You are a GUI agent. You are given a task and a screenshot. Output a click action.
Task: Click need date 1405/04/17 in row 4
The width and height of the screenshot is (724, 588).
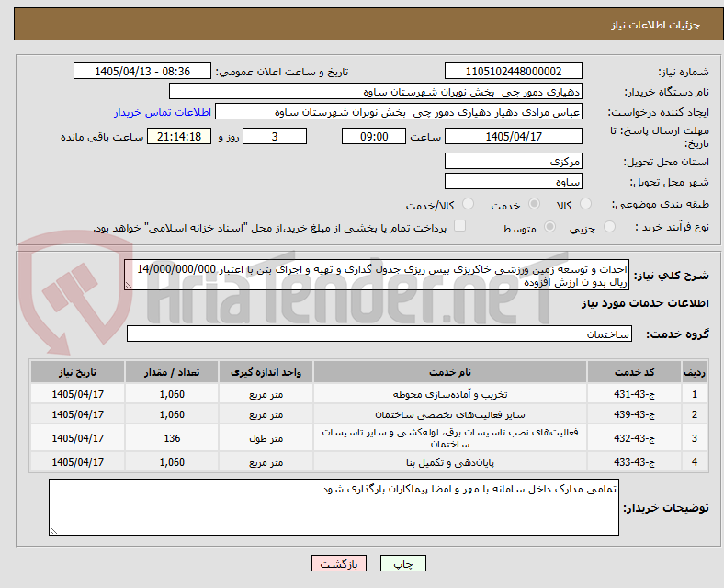(77, 462)
